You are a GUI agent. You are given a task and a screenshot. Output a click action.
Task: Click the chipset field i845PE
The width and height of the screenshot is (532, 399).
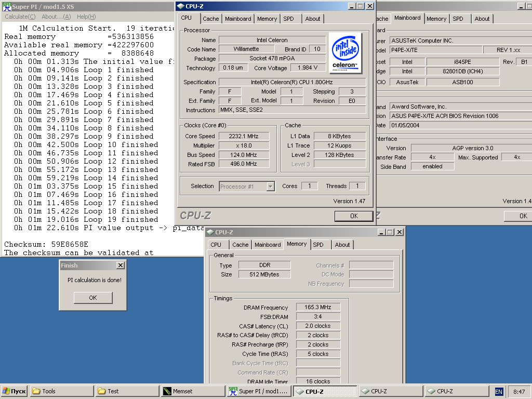click(463, 62)
